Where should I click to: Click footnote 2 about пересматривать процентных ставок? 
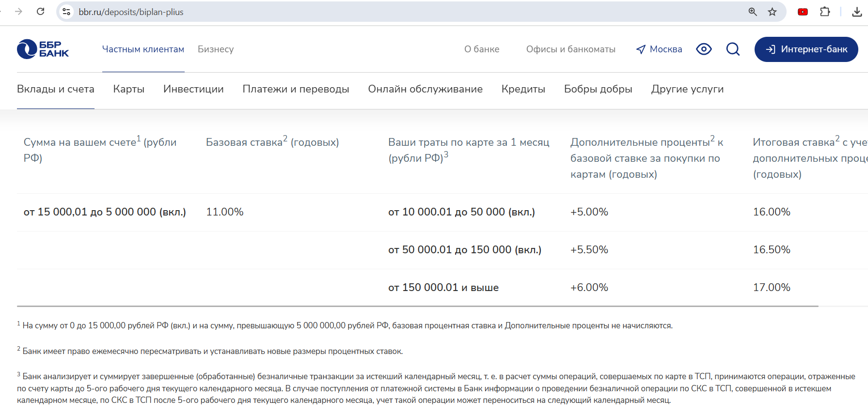coord(210,351)
